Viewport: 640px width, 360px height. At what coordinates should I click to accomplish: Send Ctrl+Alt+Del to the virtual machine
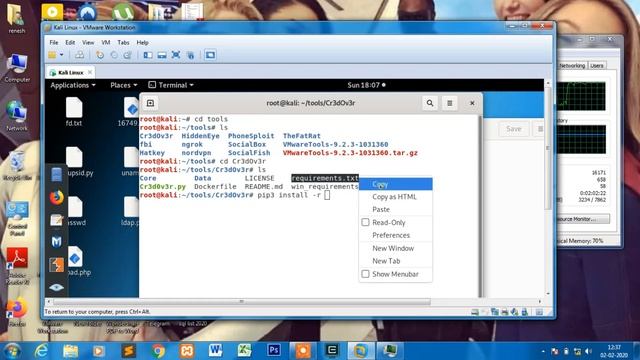tap(80, 55)
